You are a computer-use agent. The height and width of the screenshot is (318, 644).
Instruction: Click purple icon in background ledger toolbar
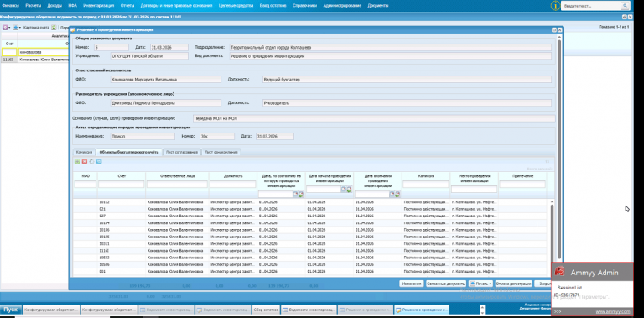pos(5,28)
